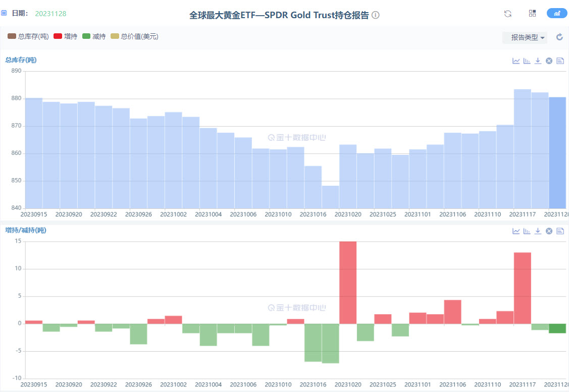Click the X restore icon on 总库存 chart
569x392 pixels.
click(549, 61)
